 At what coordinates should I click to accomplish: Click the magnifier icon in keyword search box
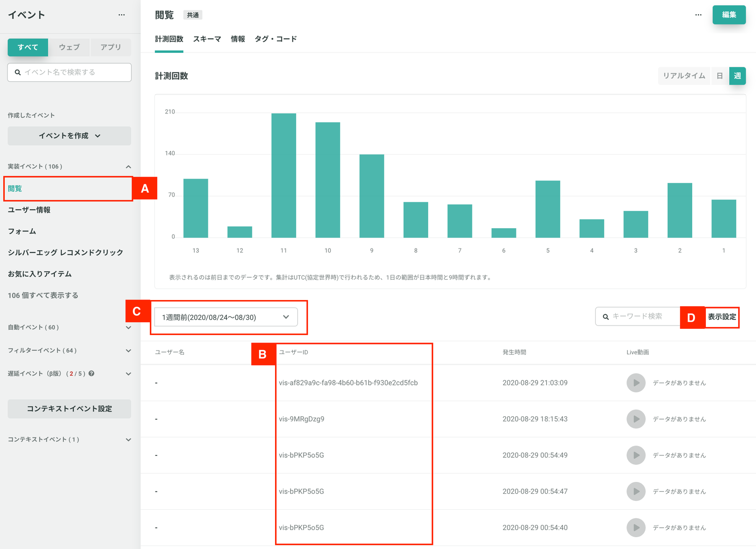point(606,317)
